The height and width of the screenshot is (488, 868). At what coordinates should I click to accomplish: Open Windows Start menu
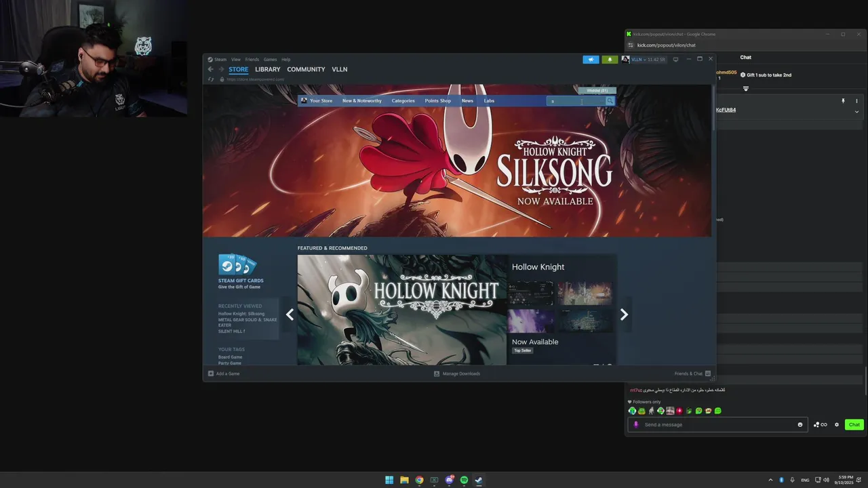389,480
